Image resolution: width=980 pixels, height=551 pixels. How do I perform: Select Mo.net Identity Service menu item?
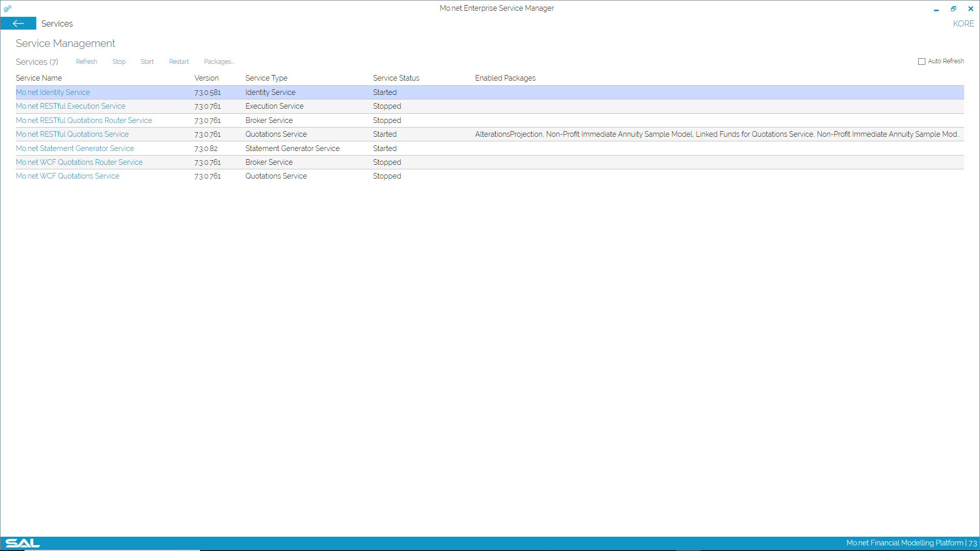tap(53, 92)
